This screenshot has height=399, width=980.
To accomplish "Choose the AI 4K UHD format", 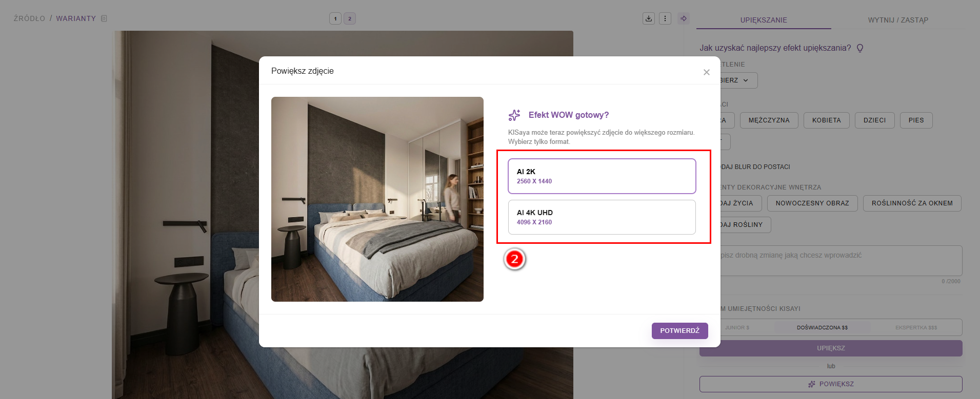I will (x=602, y=217).
